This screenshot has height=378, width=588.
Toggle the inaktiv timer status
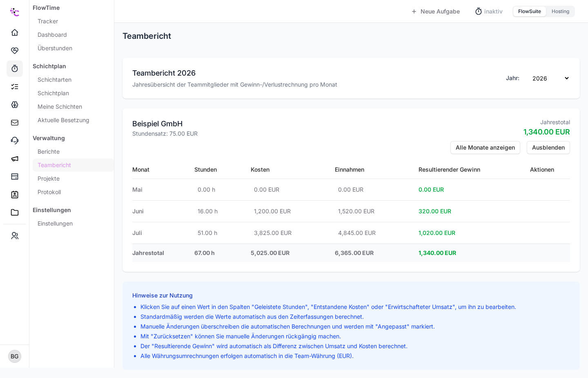tap(489, 11)
